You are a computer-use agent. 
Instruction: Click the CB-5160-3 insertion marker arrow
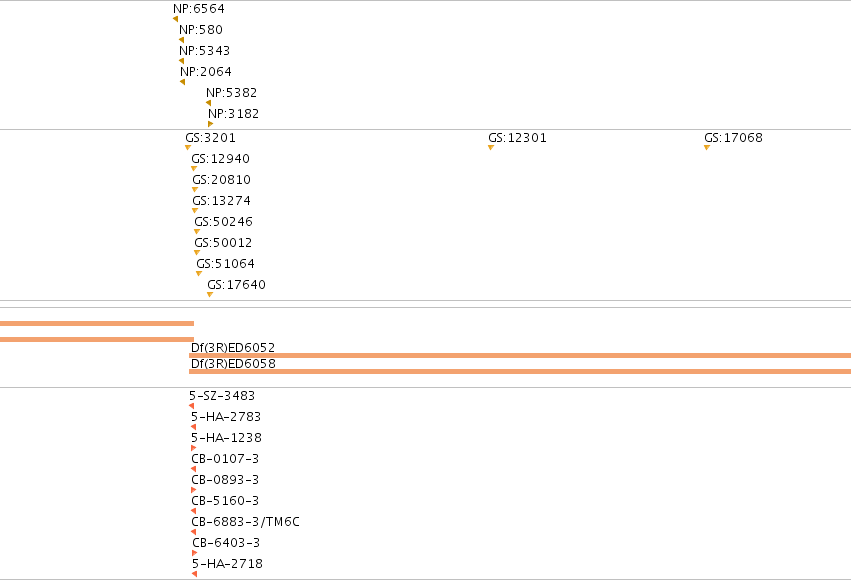[194, 511]
